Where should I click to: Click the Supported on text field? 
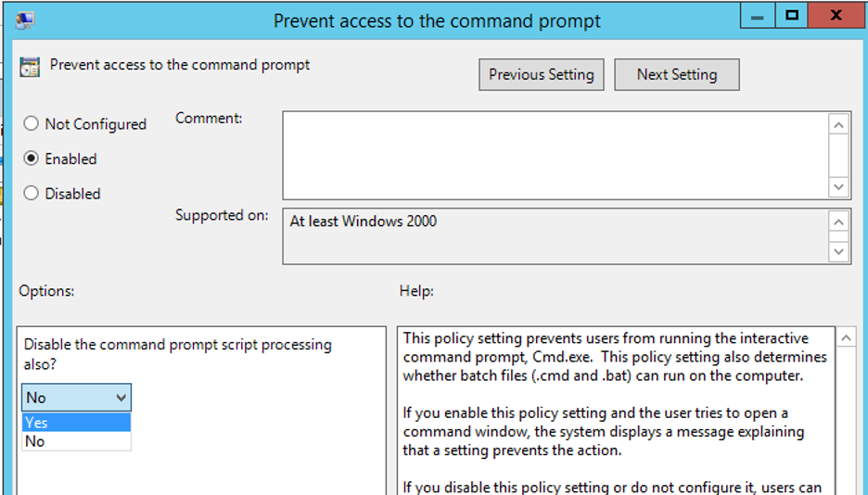pyautogui.click(x=555, y=236)
